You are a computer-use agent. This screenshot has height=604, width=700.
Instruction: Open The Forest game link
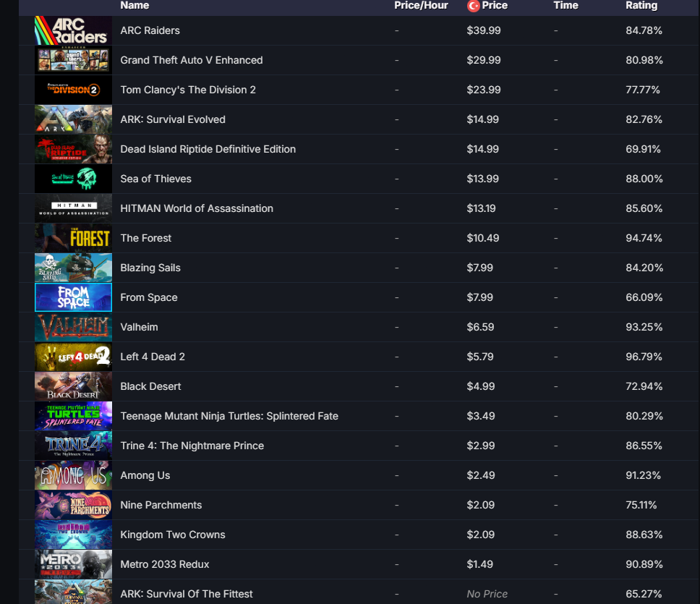click(x=145, y=238)
